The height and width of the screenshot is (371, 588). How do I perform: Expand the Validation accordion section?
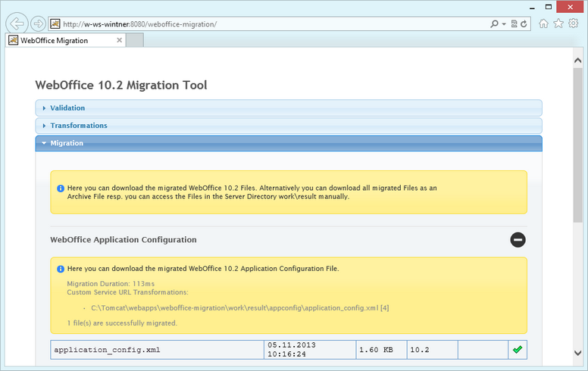click(x=289, y=108)
